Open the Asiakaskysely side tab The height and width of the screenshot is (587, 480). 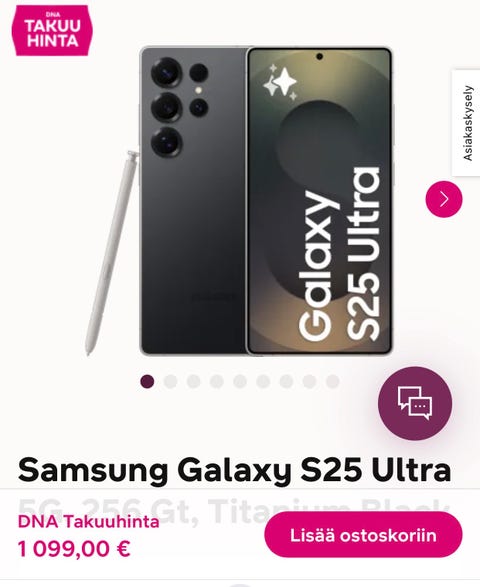click(x=467, y=123)
